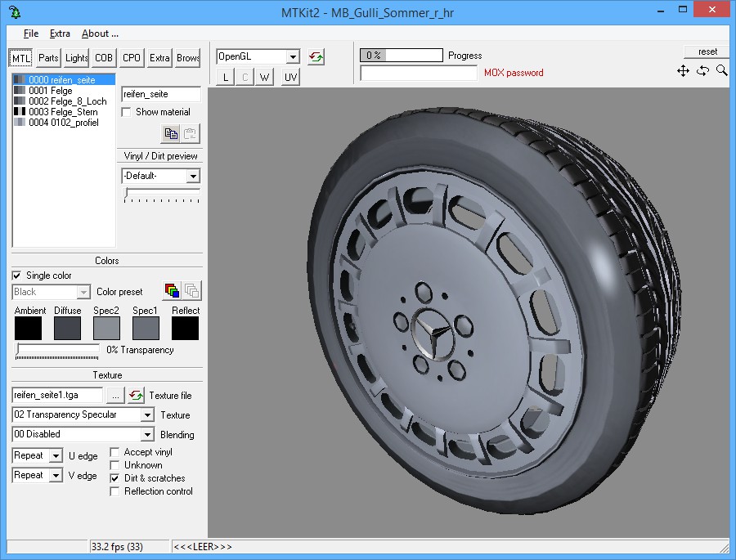Toggle the UV view button
The width and height of the screenshot is (736, 560).
[x=290, y=78]
